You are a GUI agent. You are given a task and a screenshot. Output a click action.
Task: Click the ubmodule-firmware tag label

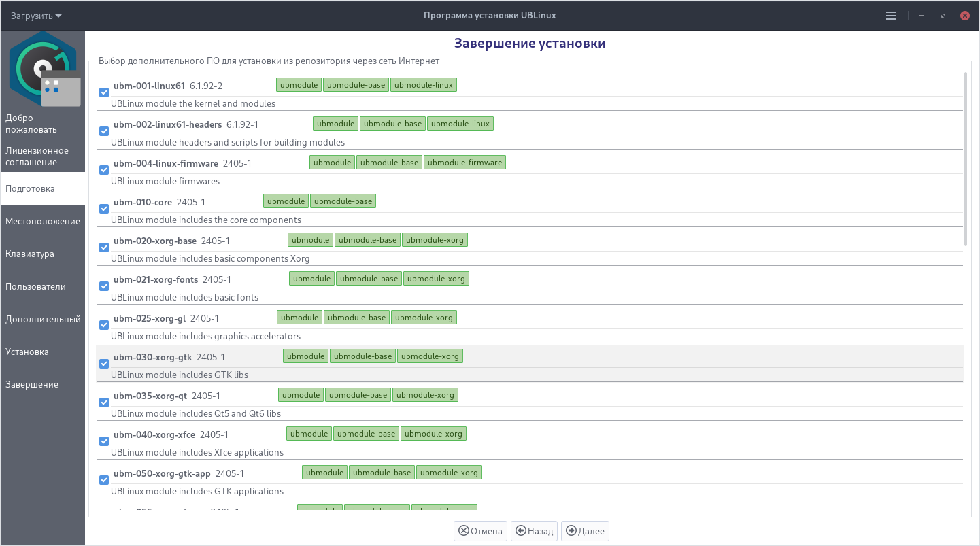(x=464, y=163)
